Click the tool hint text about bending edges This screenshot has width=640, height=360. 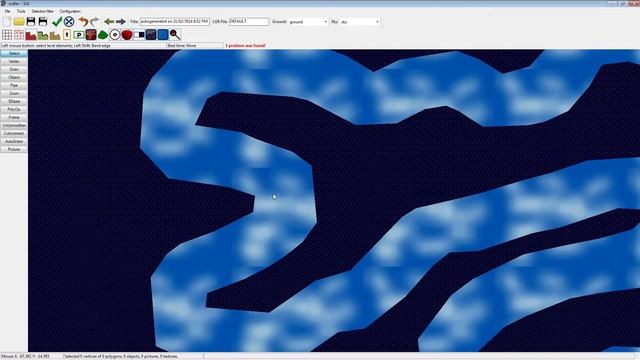point(56,46)
